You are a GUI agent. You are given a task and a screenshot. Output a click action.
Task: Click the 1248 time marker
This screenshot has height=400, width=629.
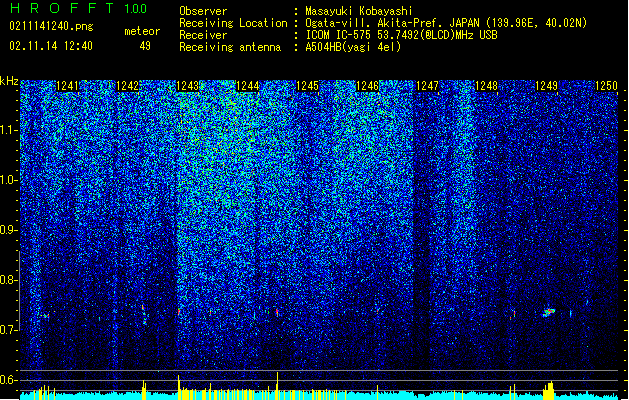point(487,86)
